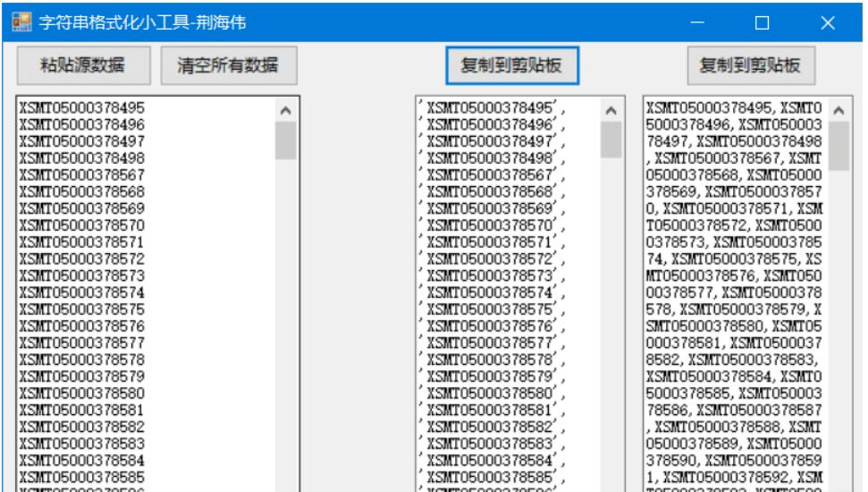Select XSMT05000378572 in source list
Screen dimensions: 868x492
coord(82,259)
